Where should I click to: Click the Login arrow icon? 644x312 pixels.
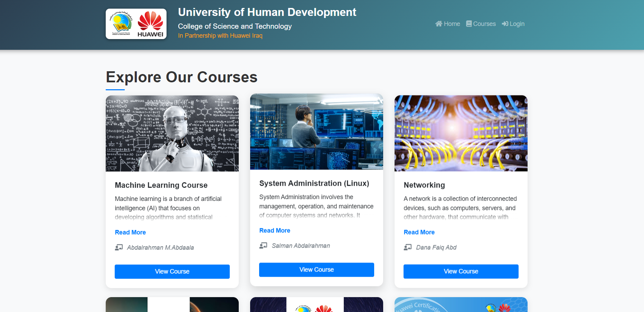click(505, 24)
